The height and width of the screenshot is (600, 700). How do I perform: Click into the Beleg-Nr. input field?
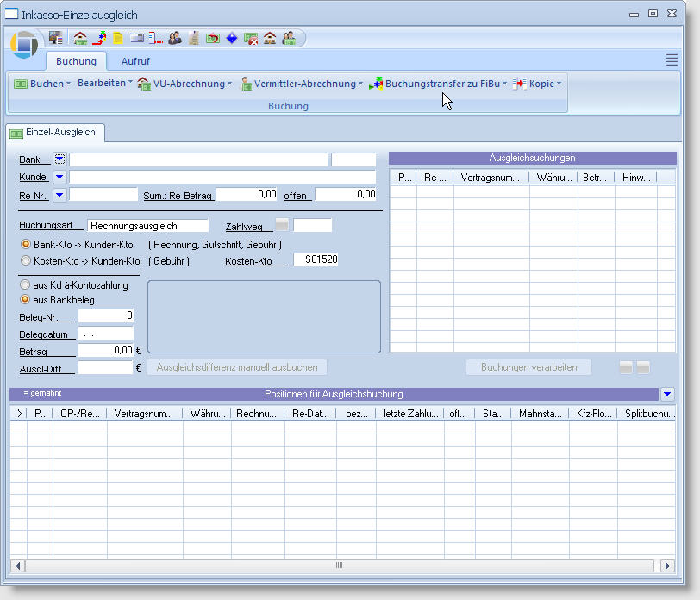click(106, 316)
